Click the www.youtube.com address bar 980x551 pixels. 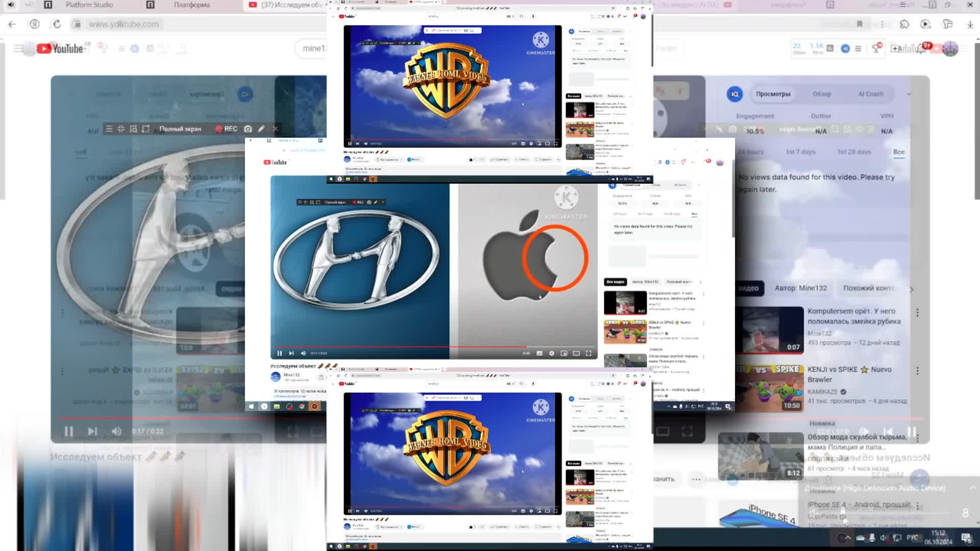click(124, 24)
